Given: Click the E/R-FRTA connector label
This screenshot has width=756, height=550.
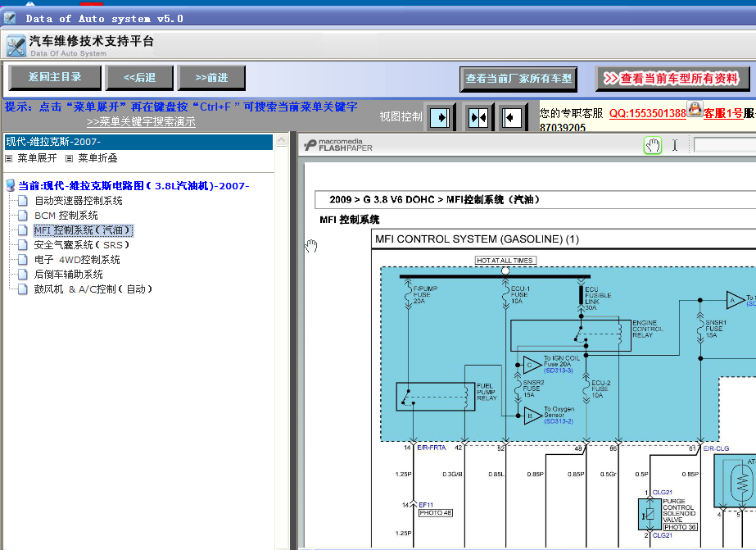Looking at the screenshot, I should (x=431, y=448).
